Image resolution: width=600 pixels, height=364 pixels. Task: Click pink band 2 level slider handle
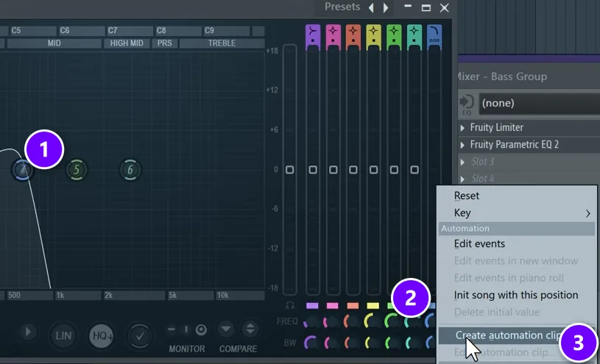coord(333,169)
